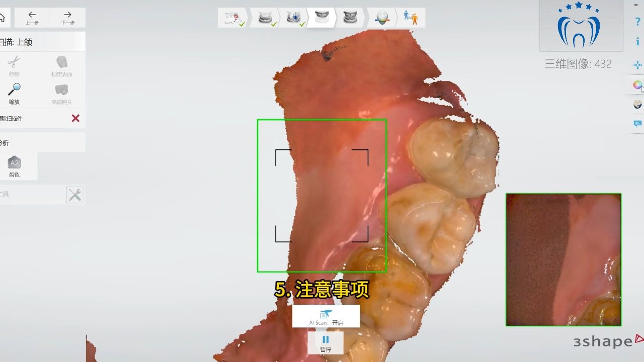Go to the lower jaw scan step

pos(266,18)
